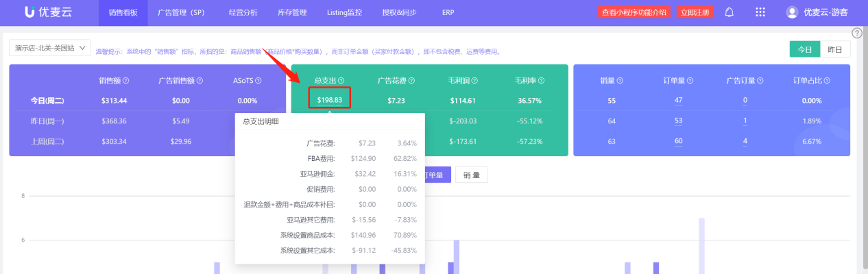868x274 pixels.
Task: Switch to 昨日 view
Action: (x=835, y=49)
